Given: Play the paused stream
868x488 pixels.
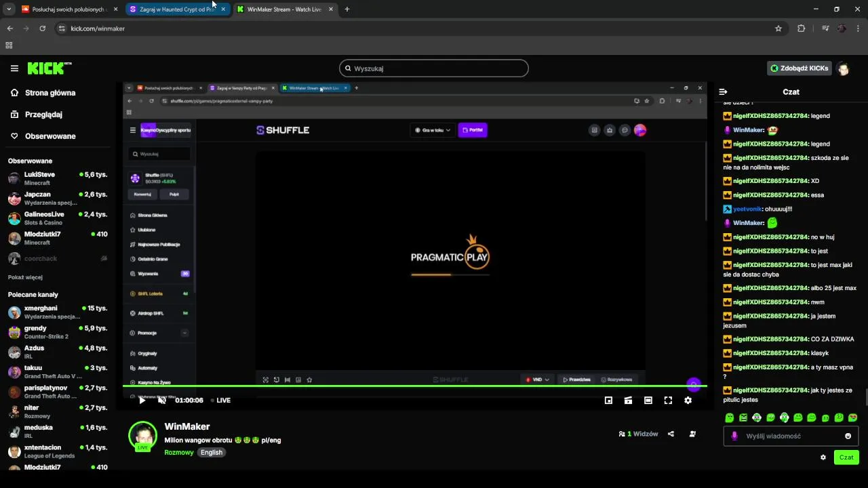Looking at the screenshot, I should 142,401.
